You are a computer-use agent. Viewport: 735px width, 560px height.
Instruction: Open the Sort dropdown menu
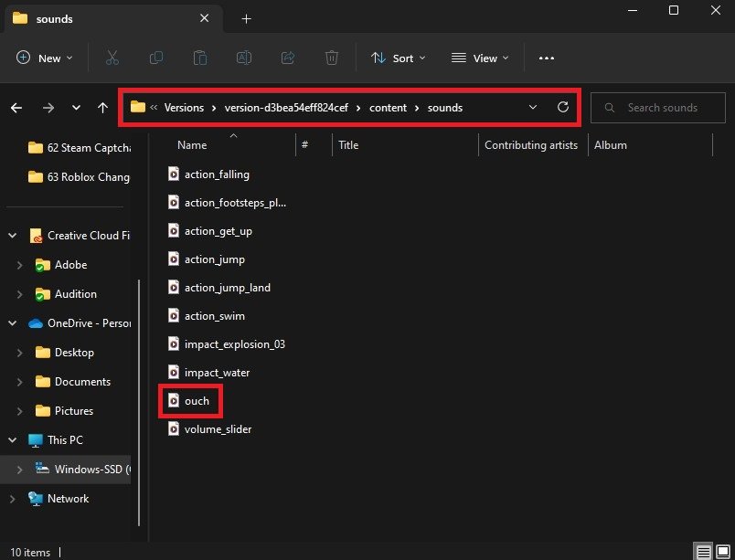[399, 58]
